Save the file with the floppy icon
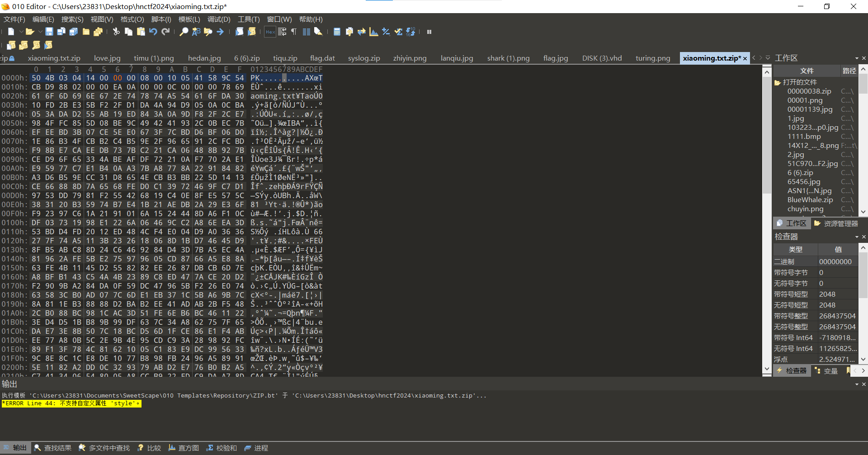 click(49, 32)
